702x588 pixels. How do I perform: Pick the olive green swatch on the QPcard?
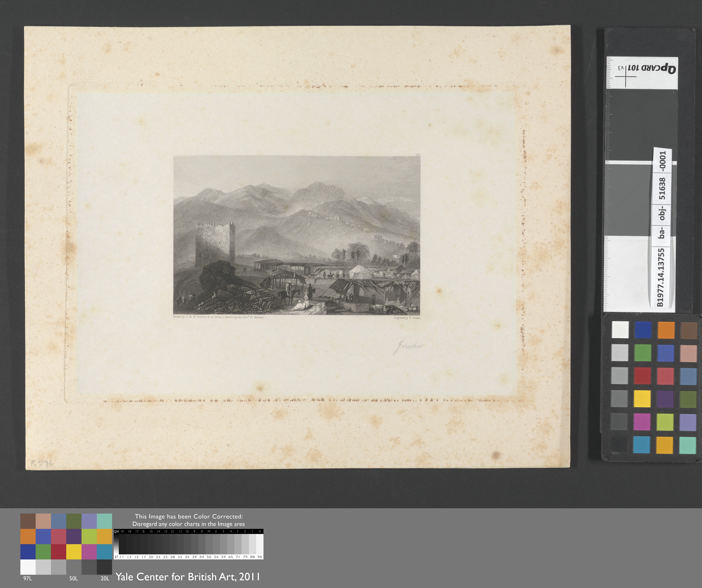point(688,399)
